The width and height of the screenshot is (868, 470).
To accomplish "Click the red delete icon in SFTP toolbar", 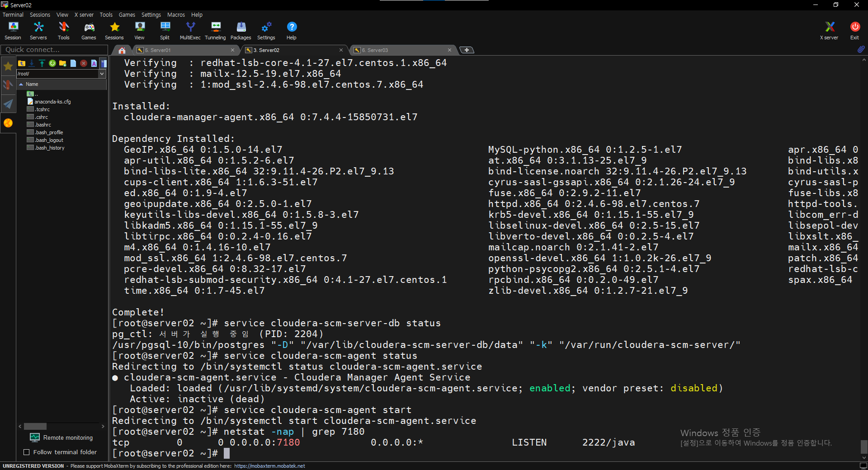I will coord(84,63).
